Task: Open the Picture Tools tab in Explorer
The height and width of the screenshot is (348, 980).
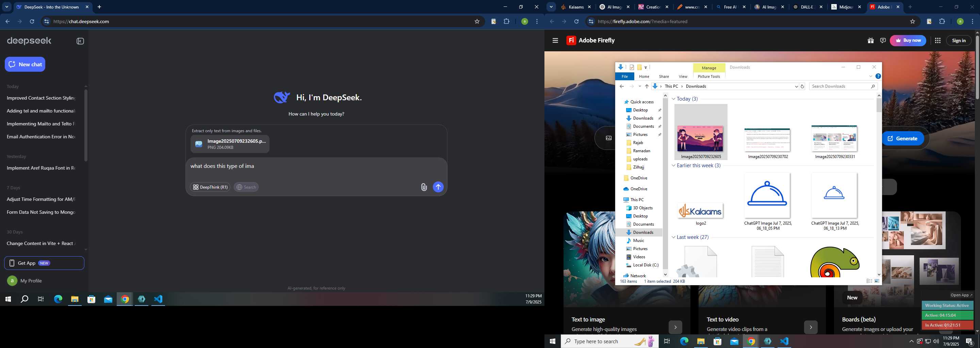Action: (709, 76)
